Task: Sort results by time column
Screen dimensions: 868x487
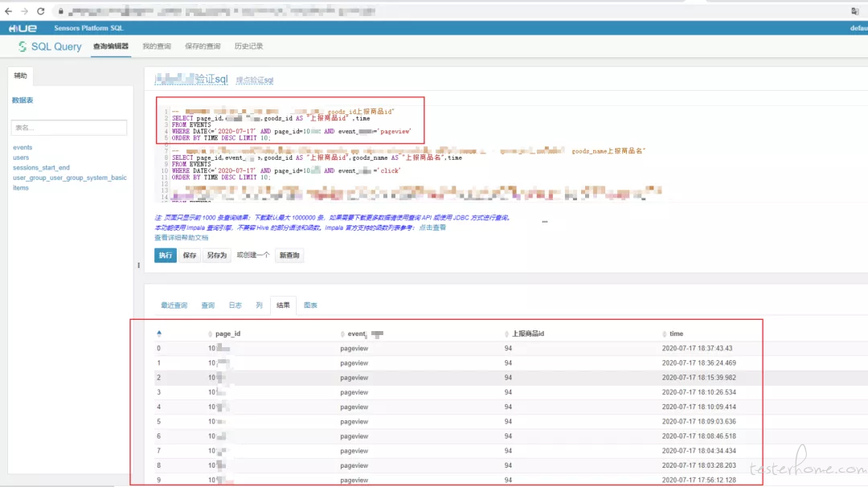Action: (676, 334)
